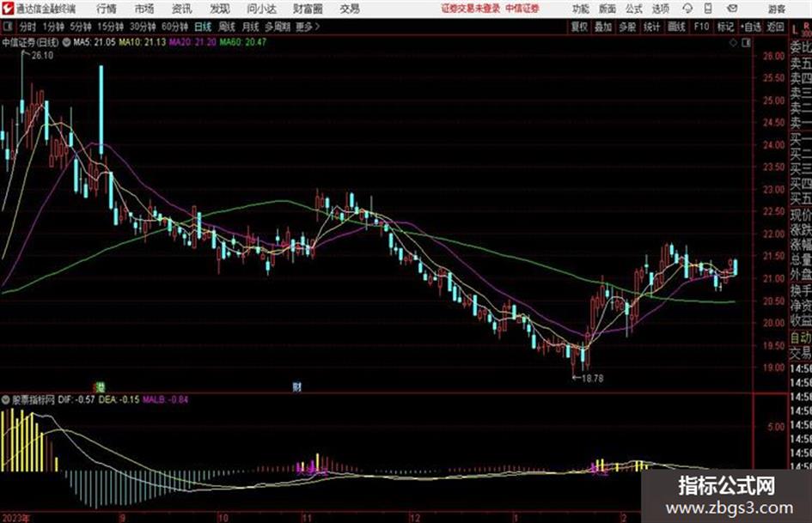Select the 日线 daily chart tab

click(x=203, y=27)
